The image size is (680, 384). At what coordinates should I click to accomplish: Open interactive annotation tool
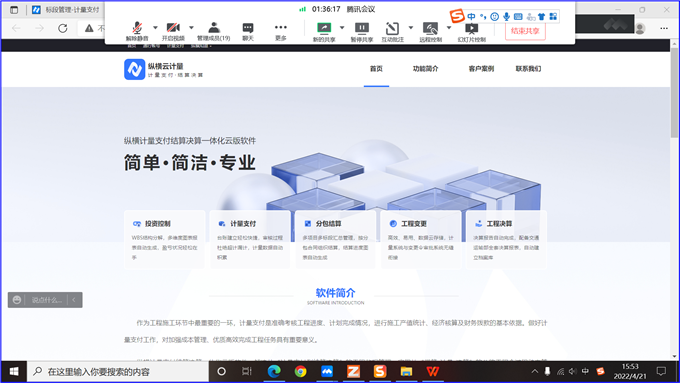pyautogui.click(x=392, y=31)
